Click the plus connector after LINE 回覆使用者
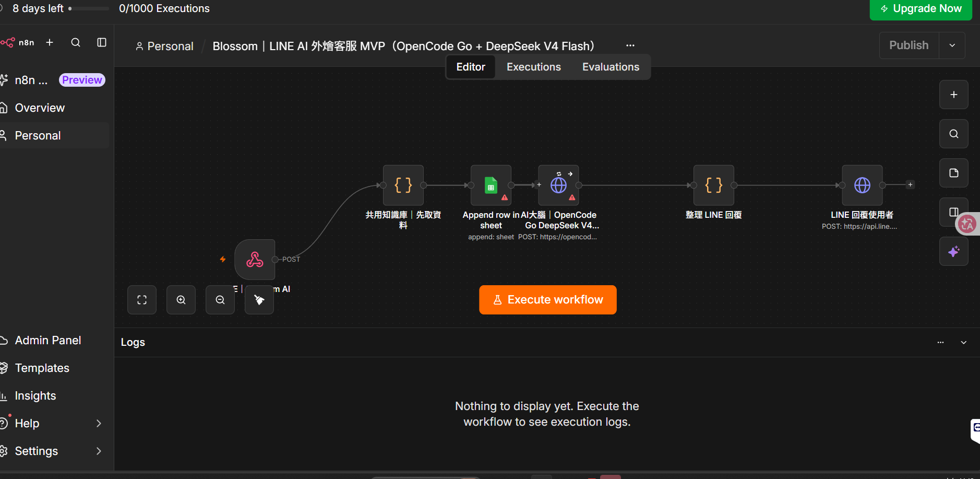This screenshot has height=479, width=980. coord(910,185)
